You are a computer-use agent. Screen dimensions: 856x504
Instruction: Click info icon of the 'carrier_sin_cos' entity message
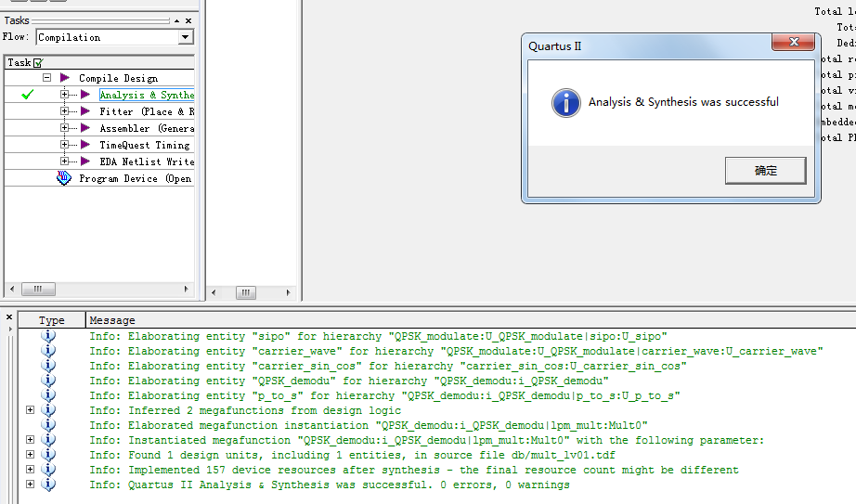coord(48,366)
